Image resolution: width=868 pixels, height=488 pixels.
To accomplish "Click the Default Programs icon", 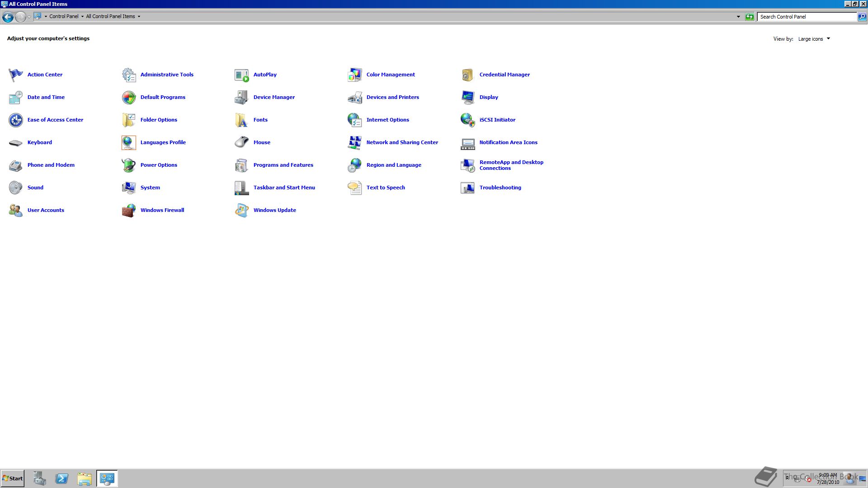I will click(x=129, y=97).
